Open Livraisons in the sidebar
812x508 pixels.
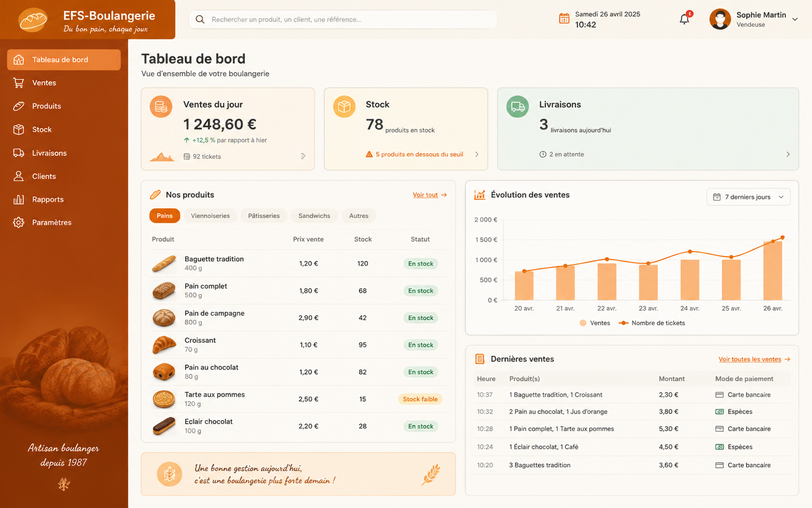coord(63,153)
